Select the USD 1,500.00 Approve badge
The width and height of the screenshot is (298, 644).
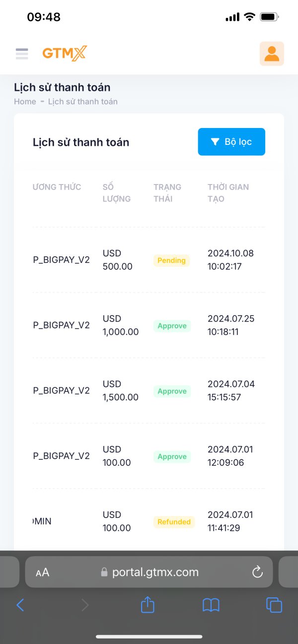point(172,391)
